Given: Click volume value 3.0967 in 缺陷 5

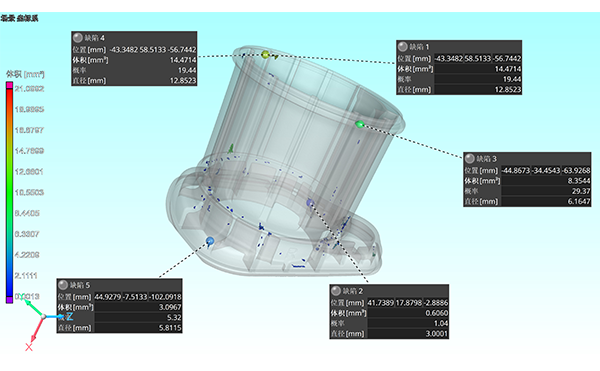Looking at the screenshot, I should pos(170,307).
